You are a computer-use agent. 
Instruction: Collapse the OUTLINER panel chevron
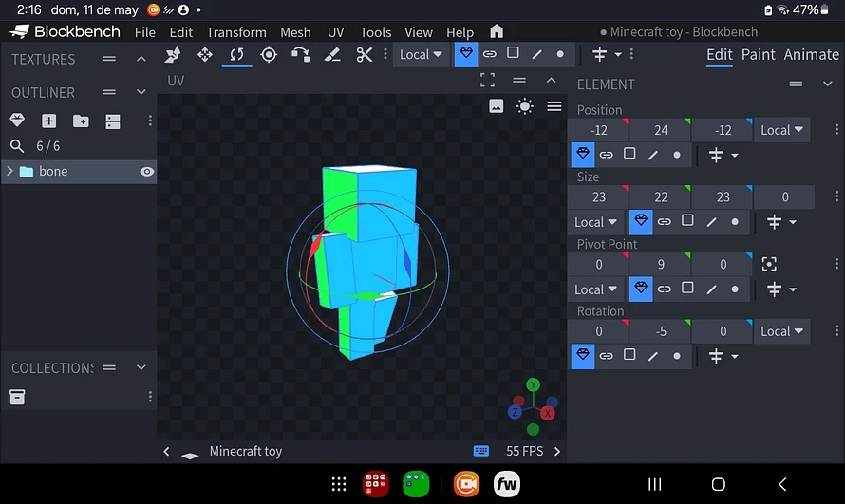click(141, 92)
